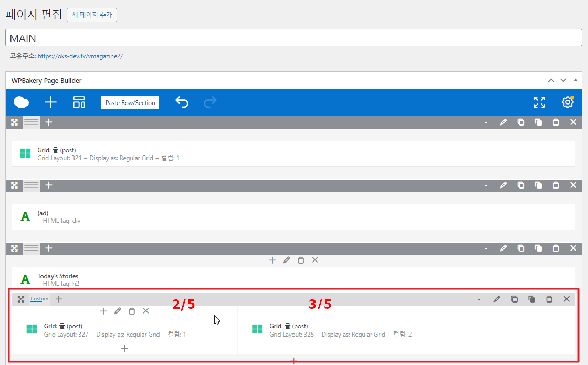Viewport: 588px width, 365px height.
Task: Add column to the Custom inner row
Action: tap(59, 299)
